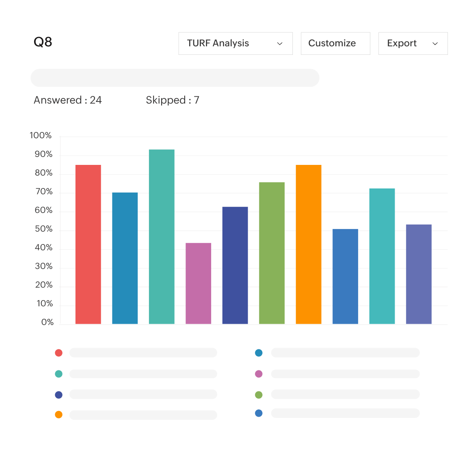Select the Answered : 24 label
The image size is (475, 476).
pyautogui.click(x=68, y=100)
